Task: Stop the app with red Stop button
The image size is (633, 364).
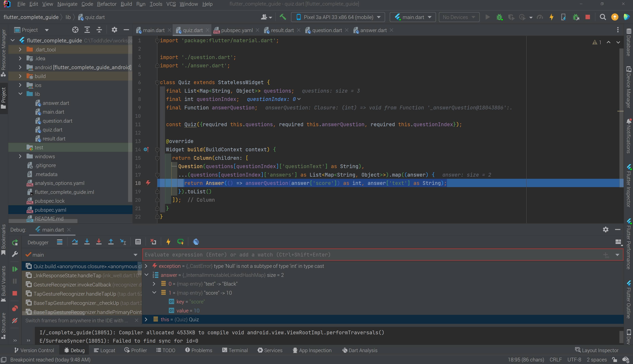Action: [588, 17]
